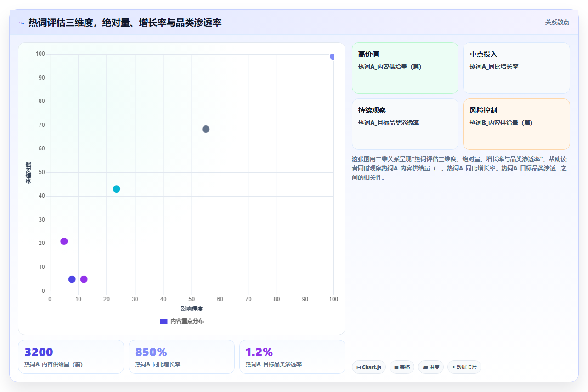Click the chart description paragraph

click(459, 168)
